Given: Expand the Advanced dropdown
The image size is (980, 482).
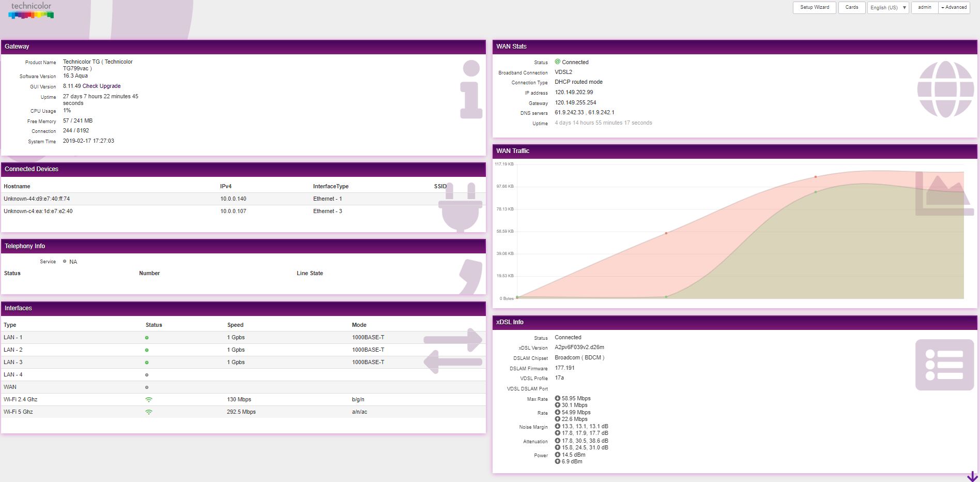Looking at the screenshot, I should click(954, 8).
